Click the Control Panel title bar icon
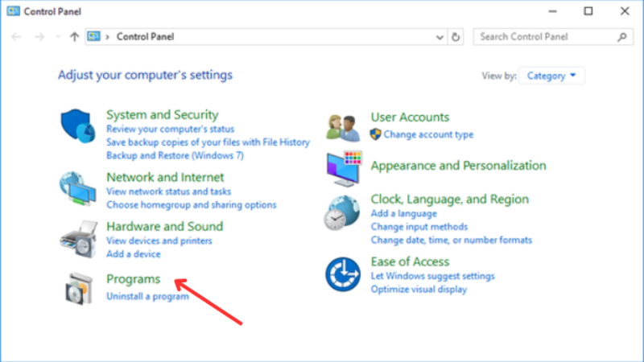 pos(13,11)
